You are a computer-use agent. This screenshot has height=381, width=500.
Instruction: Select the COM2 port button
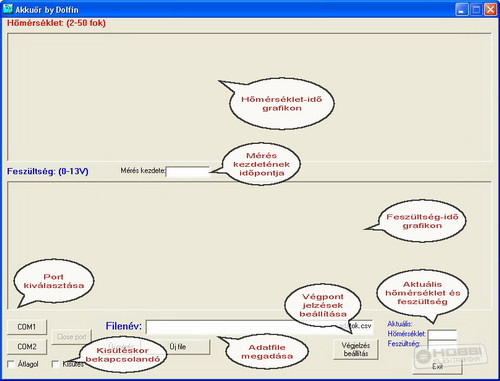coord(27,347)
